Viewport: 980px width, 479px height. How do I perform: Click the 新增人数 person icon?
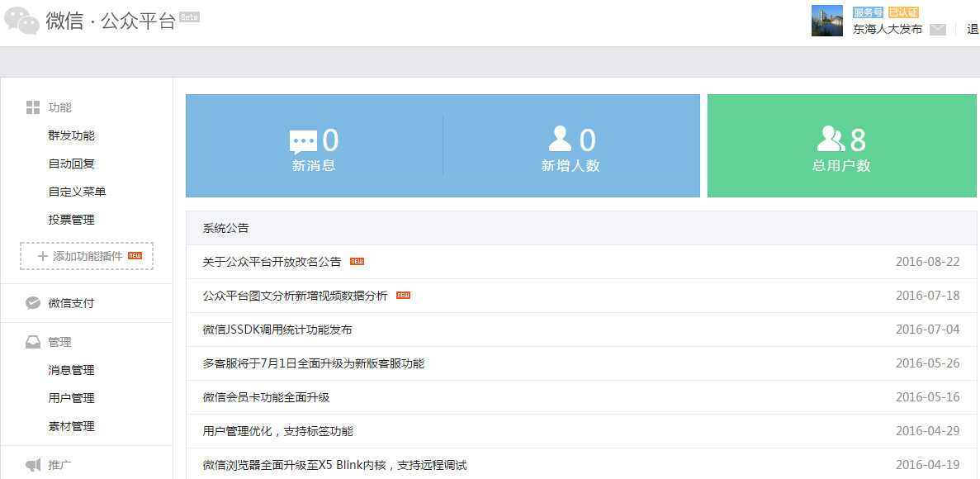(560, 140)
